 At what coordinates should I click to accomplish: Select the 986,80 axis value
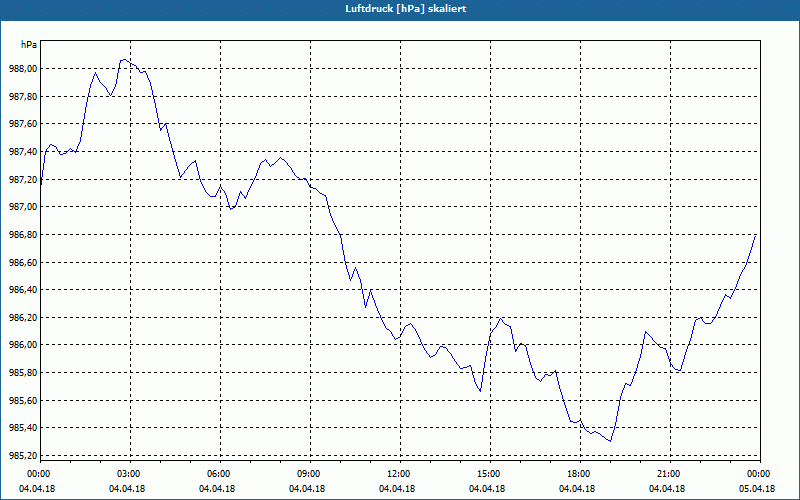[x=22, y=235]
